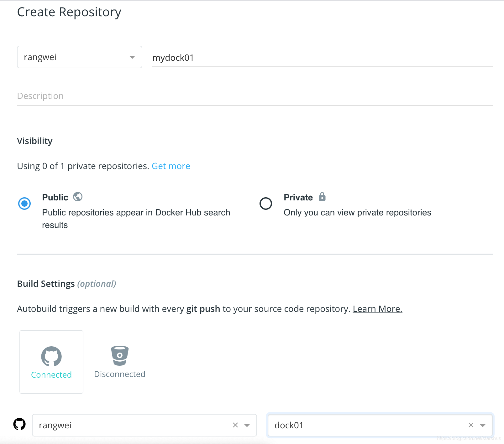Screen dimensions: 504x444
Task: Clear the dock01 repository selection
Action: (471, 425)
